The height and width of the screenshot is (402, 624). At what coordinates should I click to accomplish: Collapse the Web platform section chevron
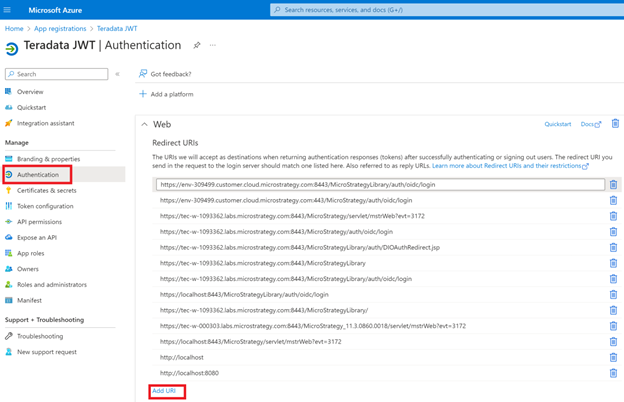[144, 125]
